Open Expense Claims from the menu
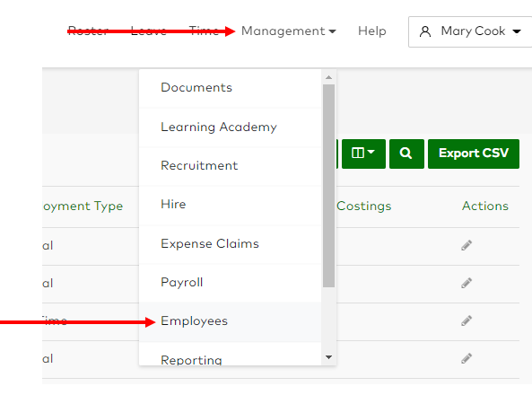 click(230, 244)
